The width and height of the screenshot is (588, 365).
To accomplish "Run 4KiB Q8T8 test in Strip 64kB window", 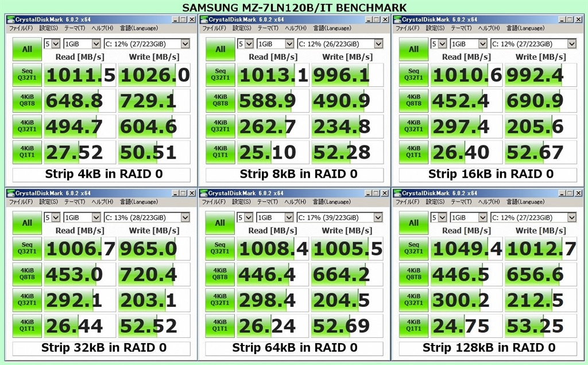I will [x=220, y=274].
